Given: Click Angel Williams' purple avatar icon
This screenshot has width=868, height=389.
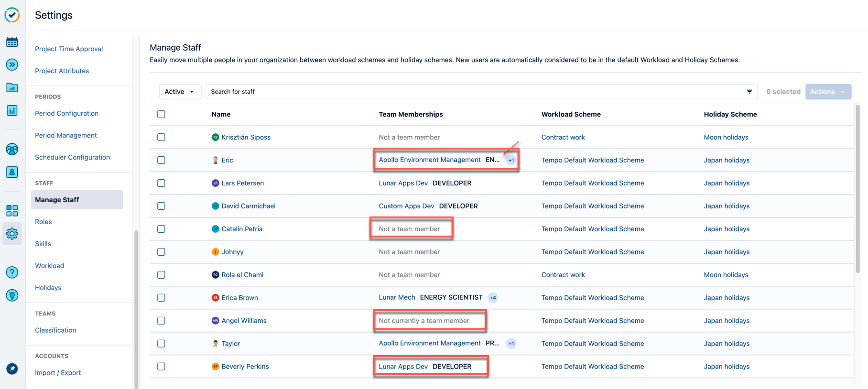Looking at the screenshot, I should 215,321.
